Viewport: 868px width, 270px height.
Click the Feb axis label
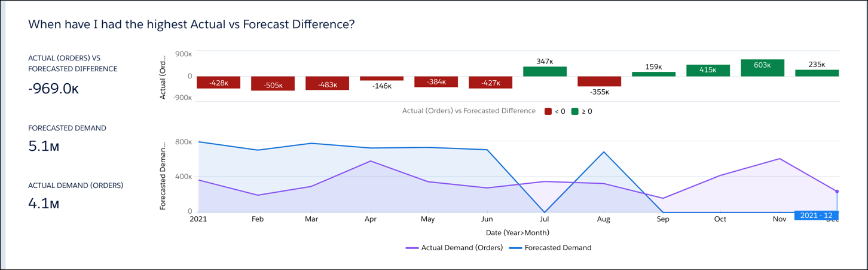coord(257,219)
